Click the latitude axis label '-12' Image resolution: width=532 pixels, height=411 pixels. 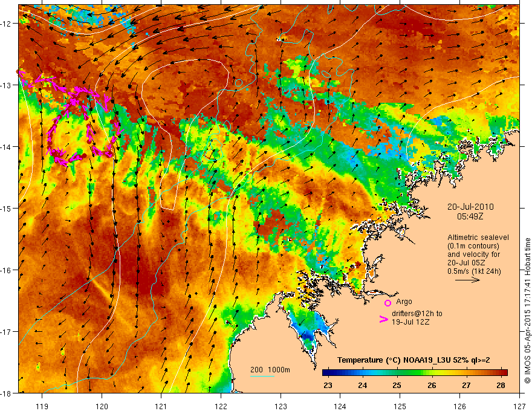(x=7, y=24)
